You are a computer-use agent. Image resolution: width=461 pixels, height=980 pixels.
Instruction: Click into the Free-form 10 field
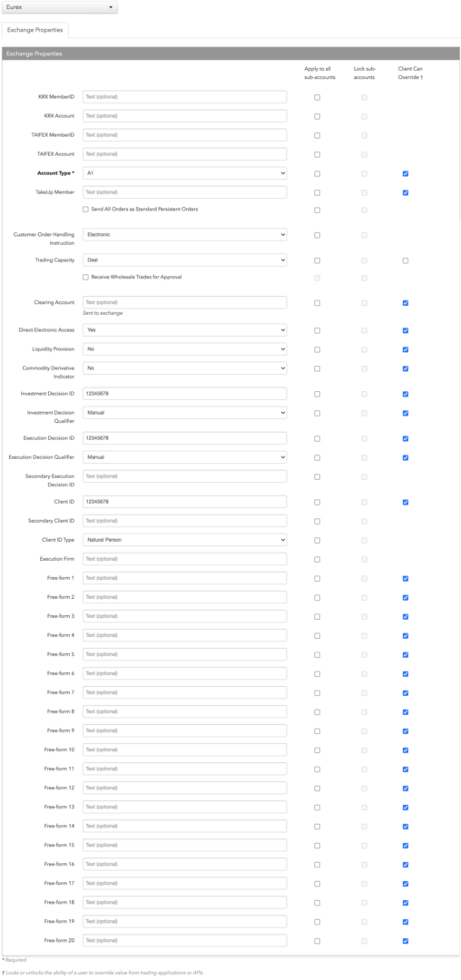tap(185, 750)
